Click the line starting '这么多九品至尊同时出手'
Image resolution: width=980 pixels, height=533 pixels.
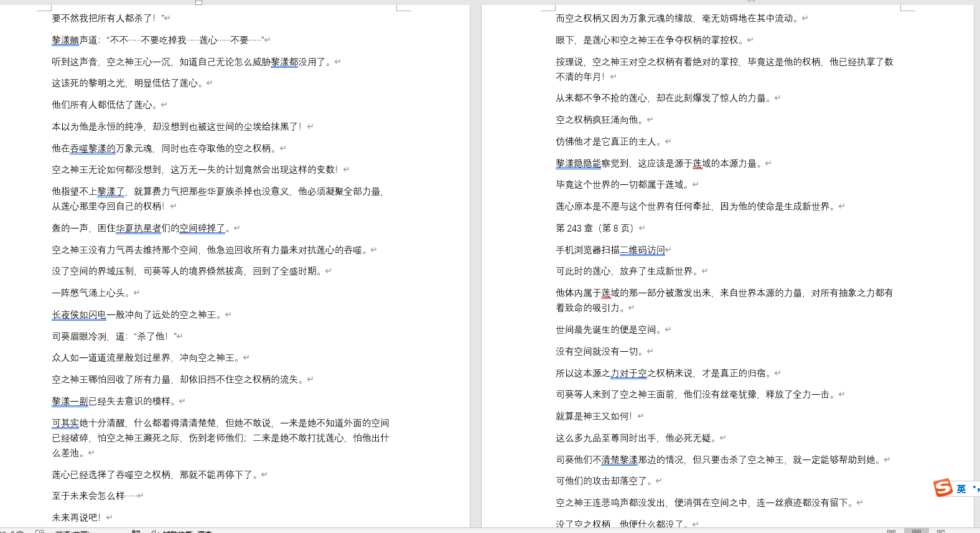(637, 438)
